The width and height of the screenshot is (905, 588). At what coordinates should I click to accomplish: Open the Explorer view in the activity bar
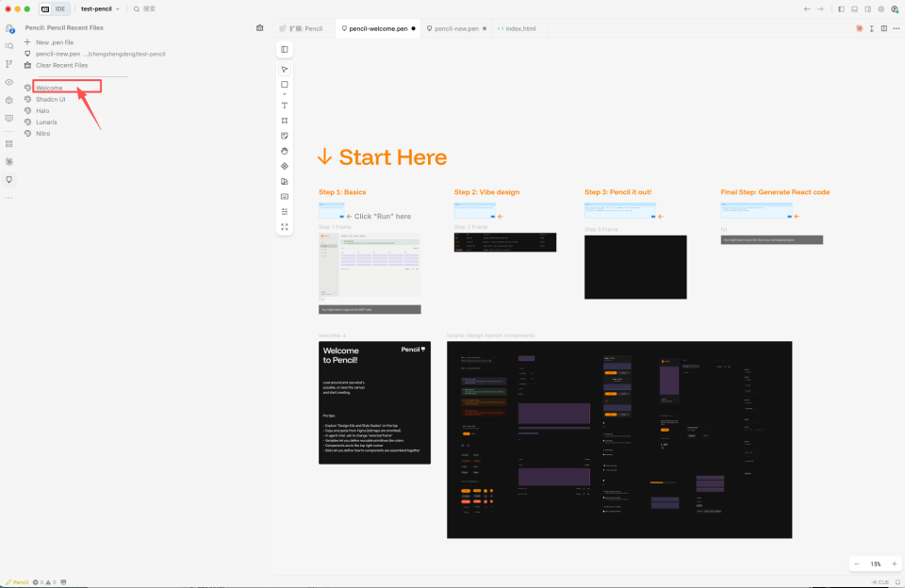(x=9, y=28)
